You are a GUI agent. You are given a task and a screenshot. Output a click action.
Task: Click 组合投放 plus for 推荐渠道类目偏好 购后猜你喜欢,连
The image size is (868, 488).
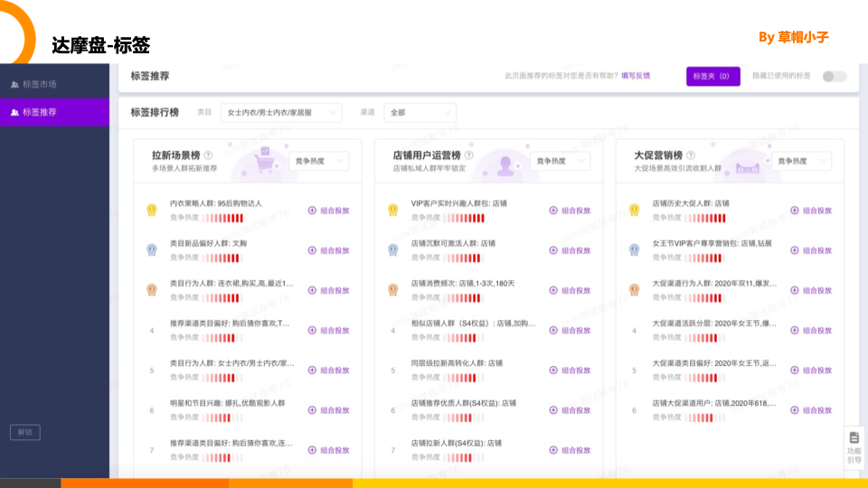pos(312,450)
